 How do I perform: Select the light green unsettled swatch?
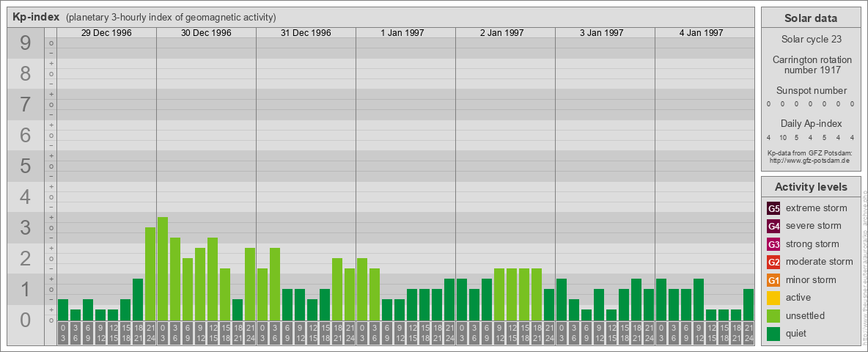tap(774, 315)
